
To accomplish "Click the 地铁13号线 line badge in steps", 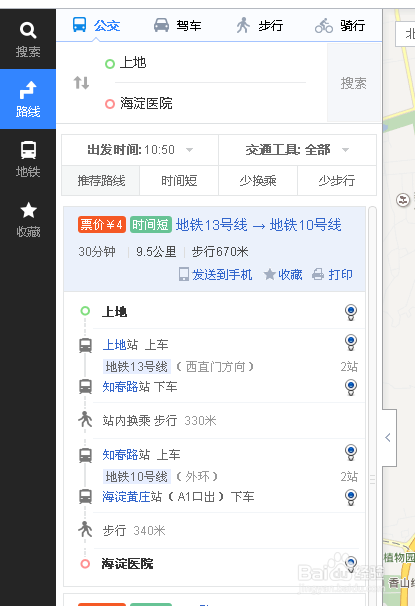I will coord(136,366).
